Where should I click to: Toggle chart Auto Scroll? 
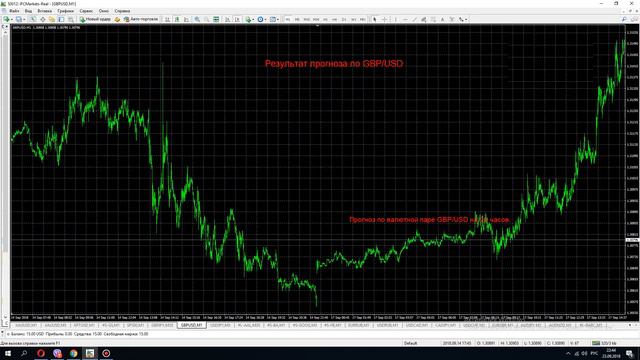(227, 19)
